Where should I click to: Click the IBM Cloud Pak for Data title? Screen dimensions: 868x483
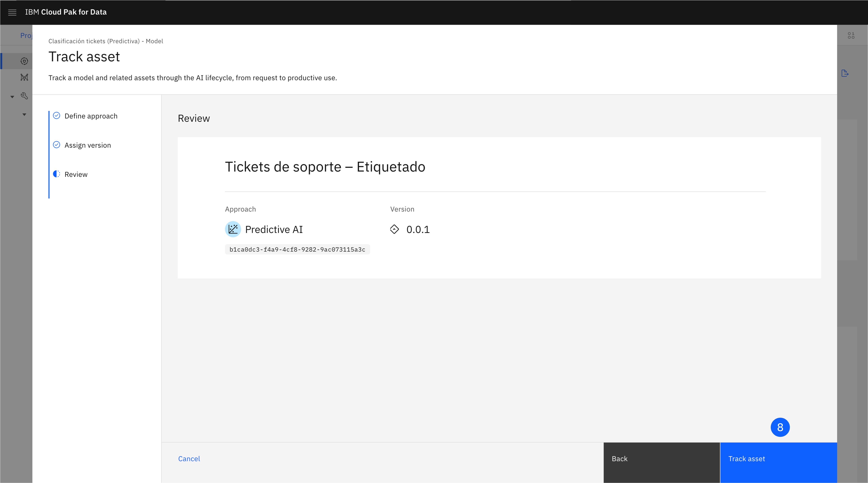coord(66,12)
